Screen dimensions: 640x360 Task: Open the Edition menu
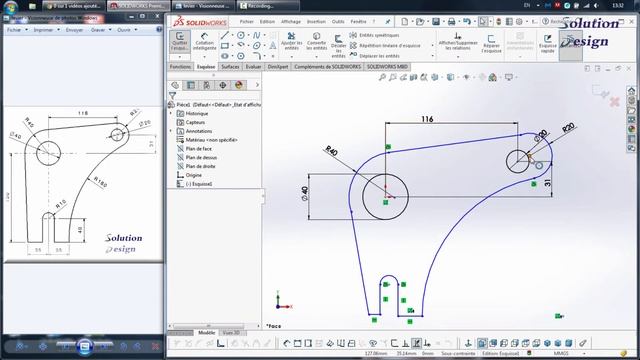click(267, 21)
